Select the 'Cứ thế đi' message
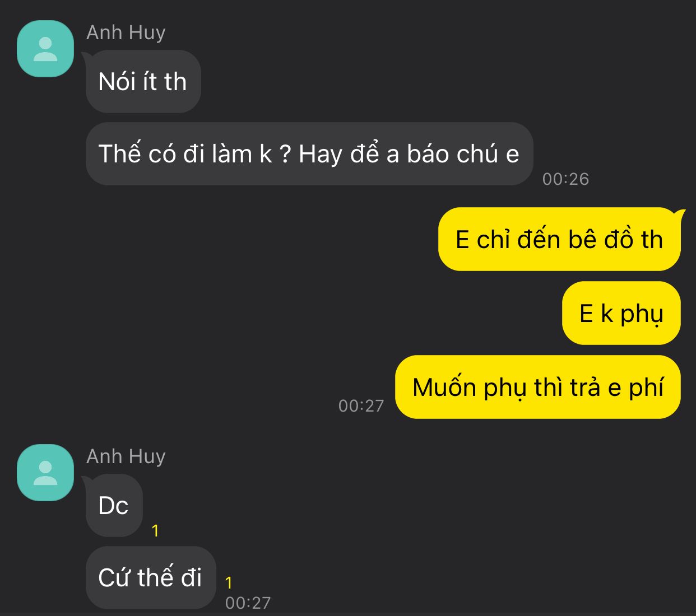696x616 pixels. (151, 578)
